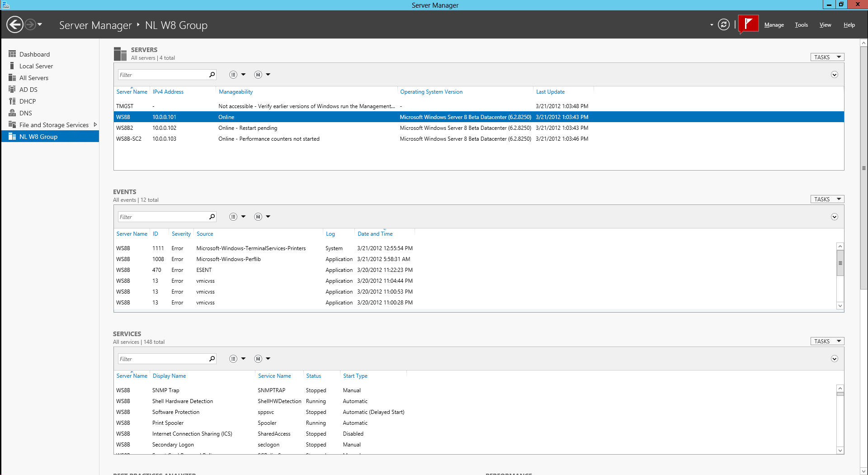Click search magnifier in Servers filter
Viewport: 868px width, 475px height.
[212, 75]
